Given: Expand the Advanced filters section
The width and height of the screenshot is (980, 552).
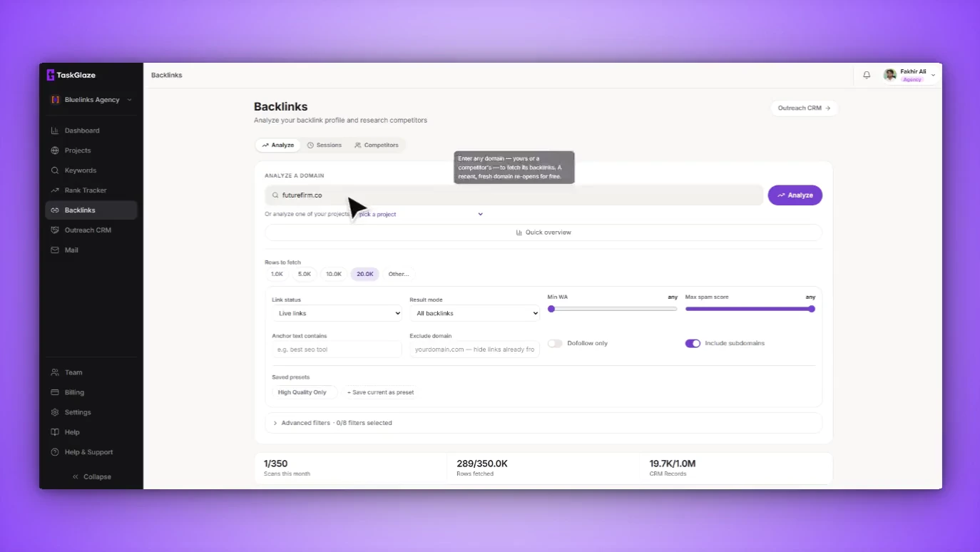Looking at the screenshot, I should click(x=543, y=423).
